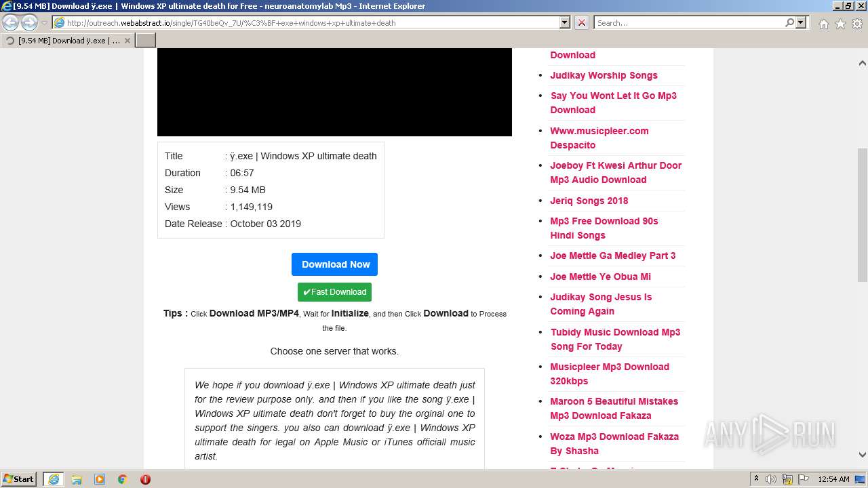The width and height of the screenshot is (868, 488).
Task: Open Joeboy Ft Kwesi Arthur Door link
Action: point(616,172)
